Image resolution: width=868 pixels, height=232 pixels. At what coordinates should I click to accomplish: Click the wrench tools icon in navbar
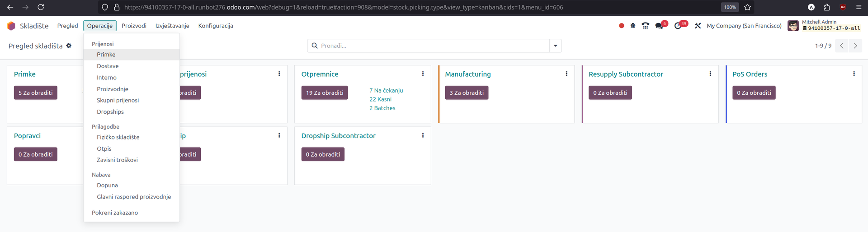698,26
